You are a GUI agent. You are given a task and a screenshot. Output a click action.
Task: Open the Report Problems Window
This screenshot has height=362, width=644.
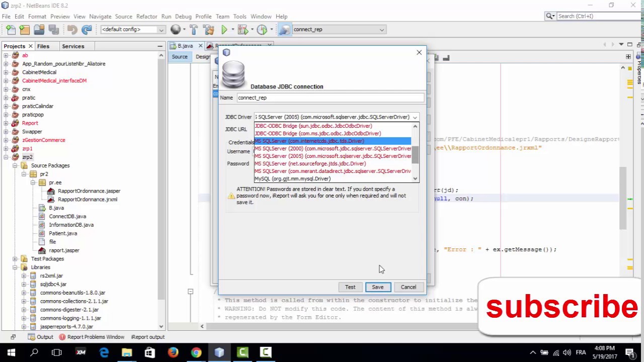pos(92,337)
